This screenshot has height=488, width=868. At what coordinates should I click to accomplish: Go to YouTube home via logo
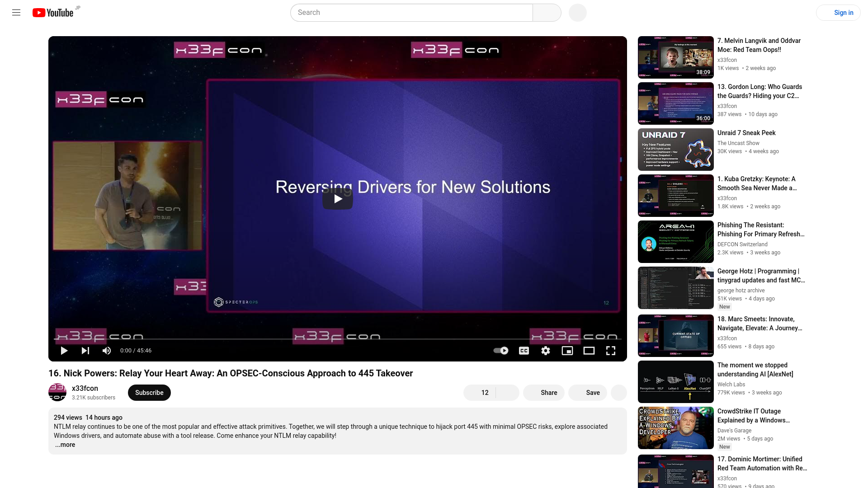[x=53, y=13]
